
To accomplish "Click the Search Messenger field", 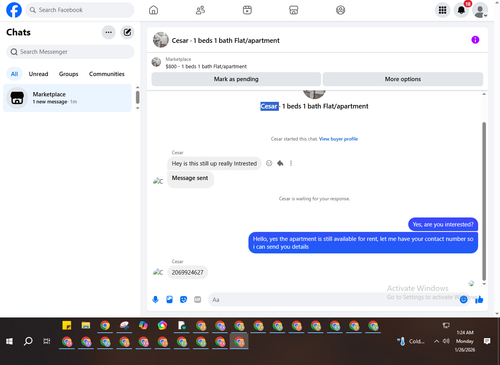I will click(x=70, y=52).
